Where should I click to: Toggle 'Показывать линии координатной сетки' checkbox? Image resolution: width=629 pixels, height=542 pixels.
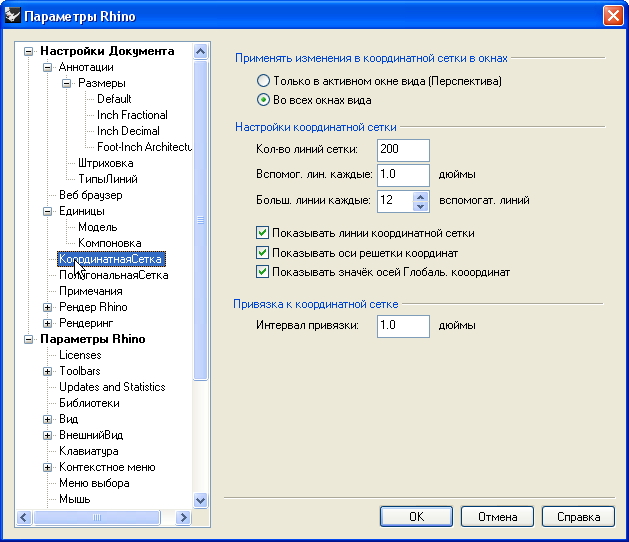[x=262, y=233]
